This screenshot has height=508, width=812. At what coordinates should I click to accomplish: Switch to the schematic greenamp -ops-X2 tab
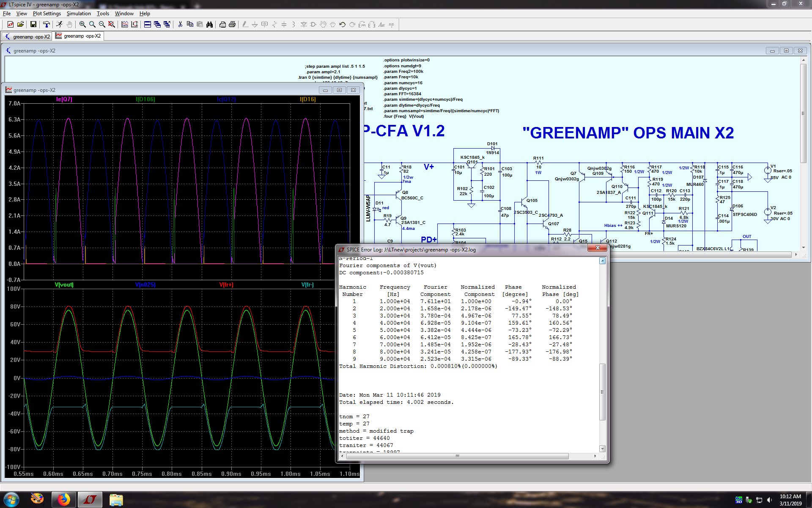pos(27,37)
